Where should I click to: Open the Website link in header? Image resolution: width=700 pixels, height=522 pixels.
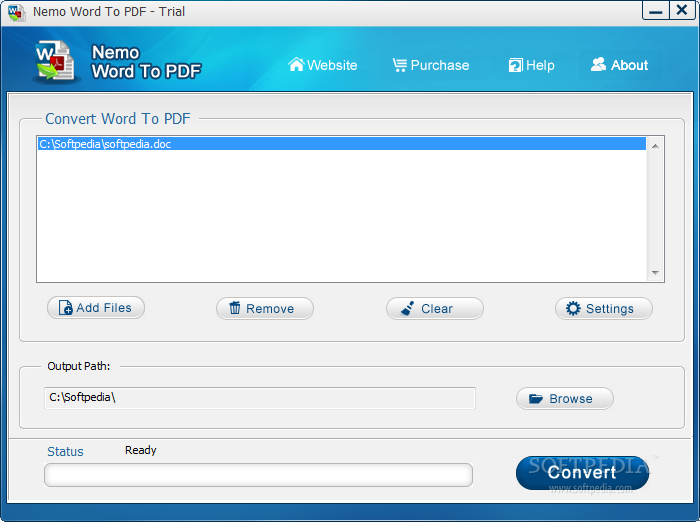coord(322,65)
